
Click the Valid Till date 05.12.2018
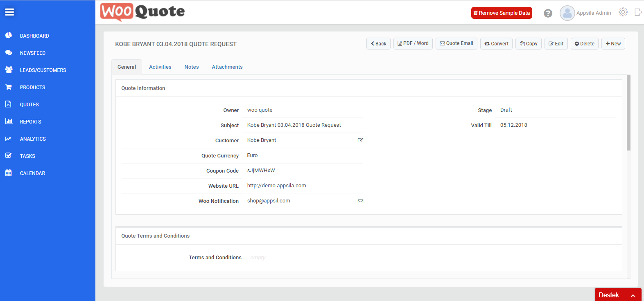[x=514, y=125]
